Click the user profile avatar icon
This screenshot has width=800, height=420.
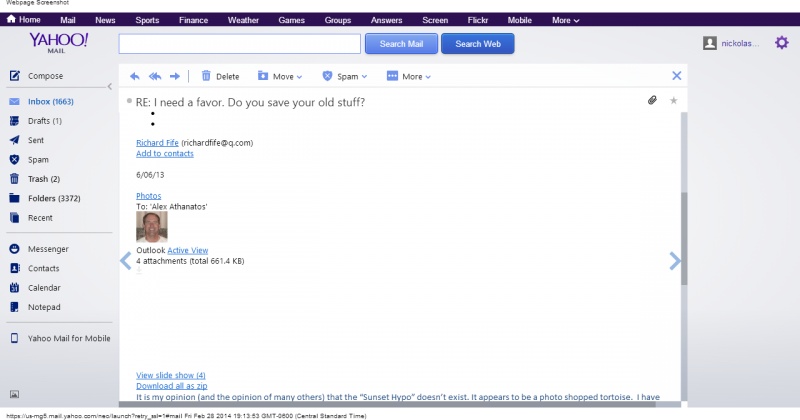pos(710,43)
